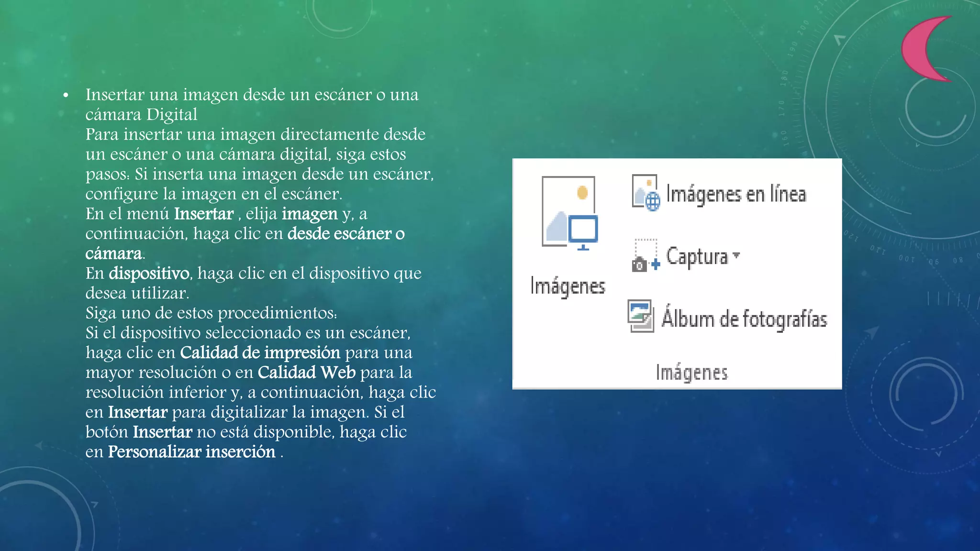Click bold text 'Personalizar inserción'

point(191,452)
